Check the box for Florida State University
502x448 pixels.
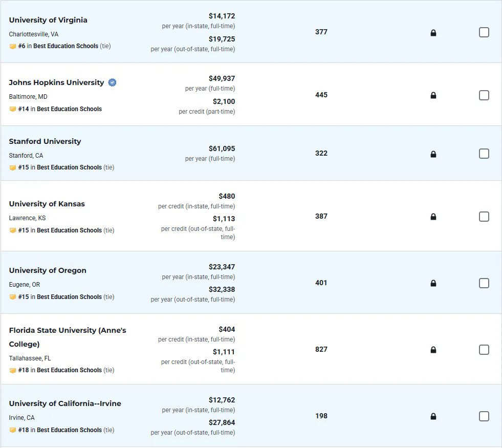tap(484, 350)
